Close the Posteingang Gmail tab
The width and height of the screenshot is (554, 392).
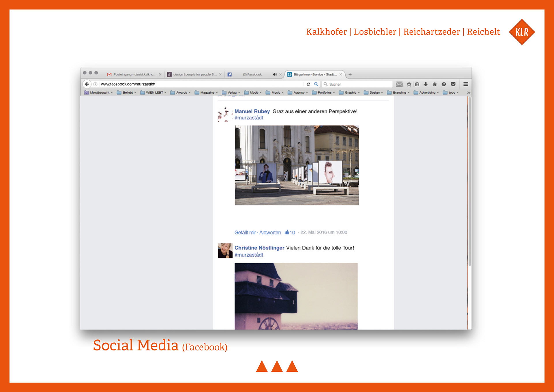pos(160,74)
